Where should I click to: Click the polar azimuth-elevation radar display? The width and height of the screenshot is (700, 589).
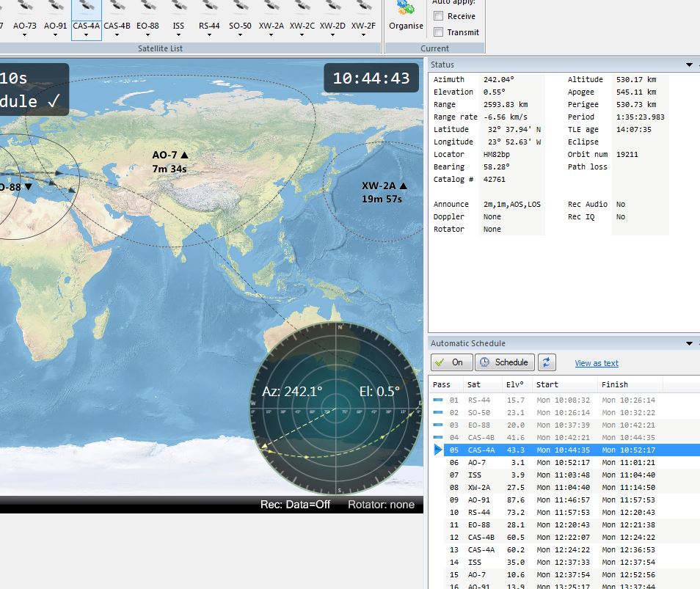[x=337, y=408]
